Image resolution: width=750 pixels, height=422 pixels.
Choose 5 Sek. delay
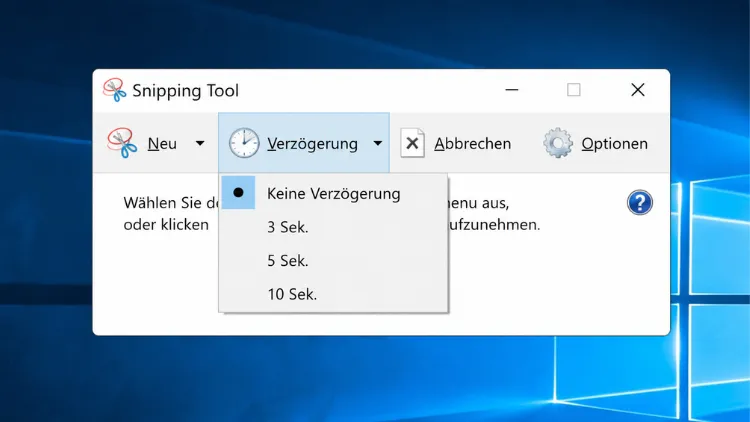tap(333, 260)
